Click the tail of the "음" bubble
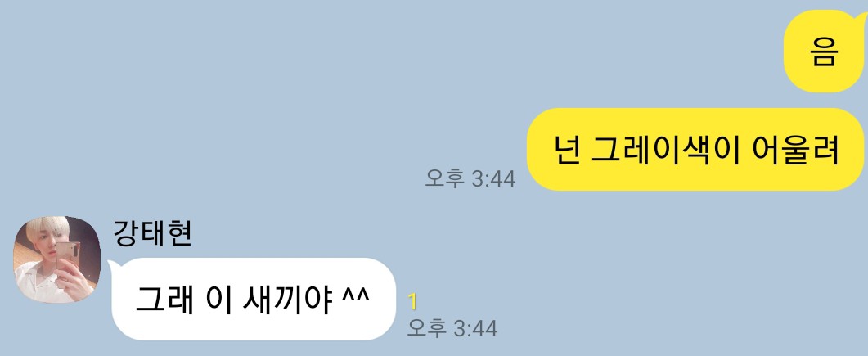Viewport: 868px width, 356px height. tap(863, 20)
